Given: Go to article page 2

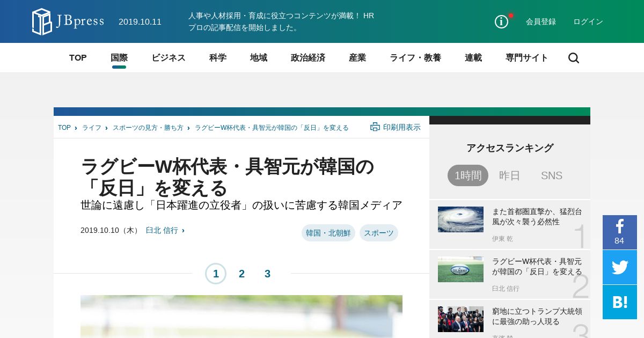Looking at the screenshot, I should (241, 274).
